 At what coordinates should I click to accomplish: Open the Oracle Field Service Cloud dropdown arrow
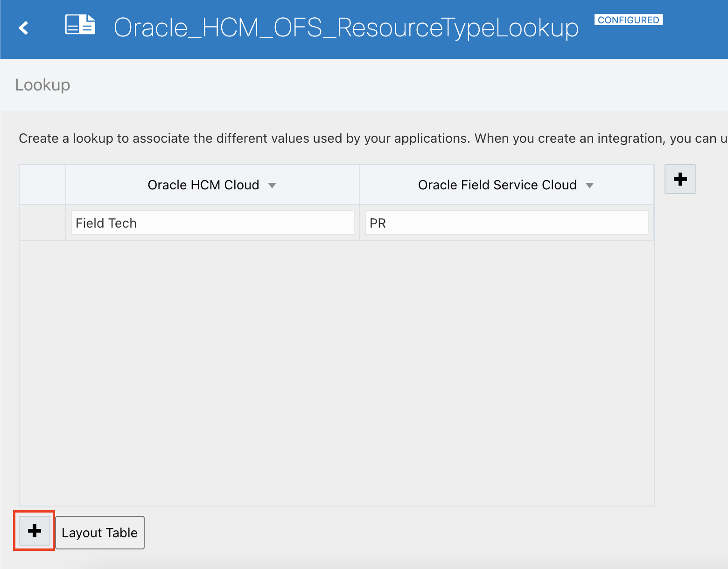[x=589, y=186]
